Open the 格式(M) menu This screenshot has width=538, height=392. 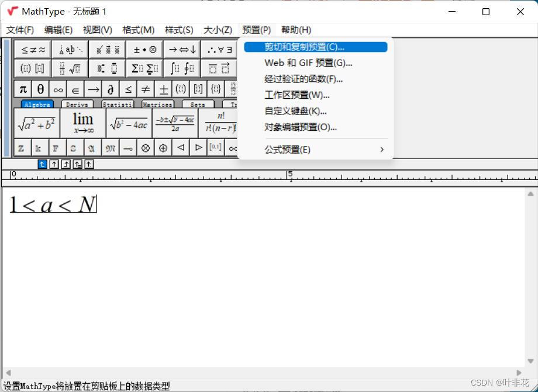tap(138, 30)
